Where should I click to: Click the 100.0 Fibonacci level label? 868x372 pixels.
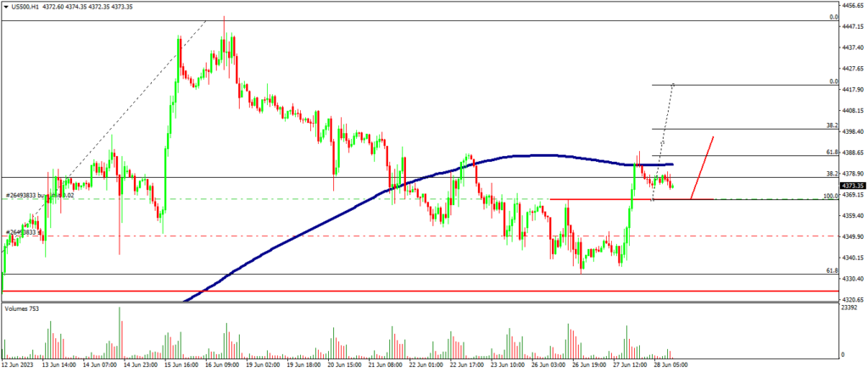pyautogui.click(x=831, y=196)
